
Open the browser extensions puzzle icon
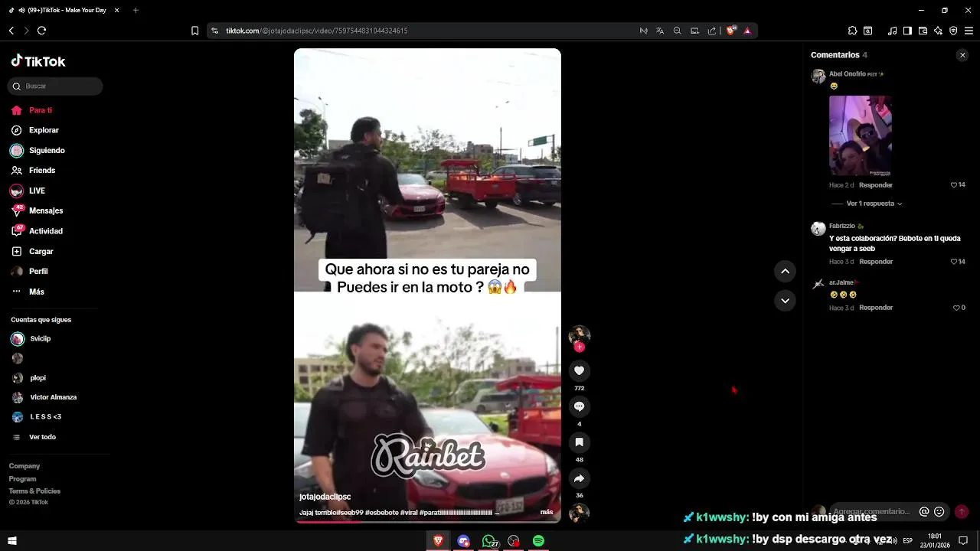click(x=852, y=31)
